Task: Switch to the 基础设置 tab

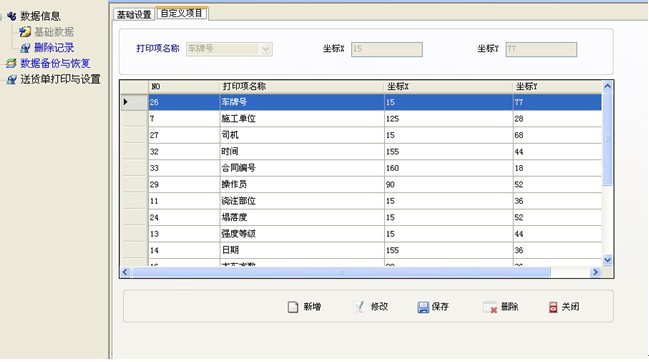Action: point(134,15)
